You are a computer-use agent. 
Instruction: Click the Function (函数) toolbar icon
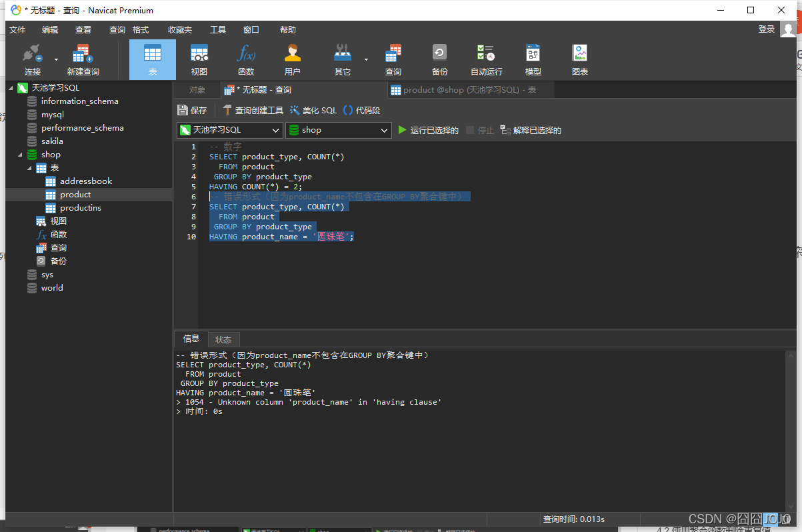246,59
